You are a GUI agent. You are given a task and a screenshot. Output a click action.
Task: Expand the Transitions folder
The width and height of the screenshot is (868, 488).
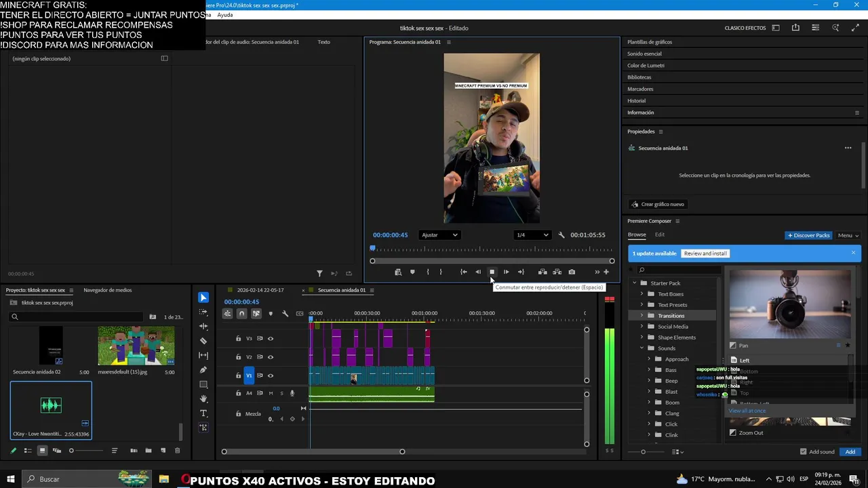(642, 315)
